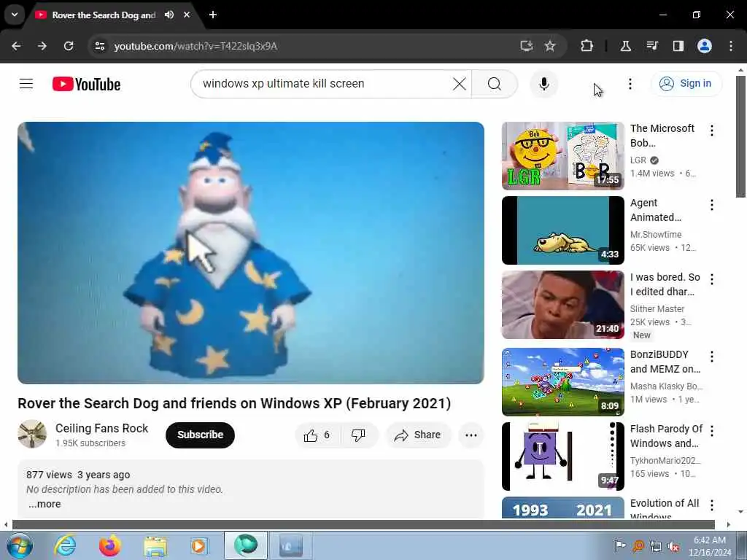The height and width of the screenshot is (560, 747).
Task: Install app icon in address bar
Action: [x=526, y=46]
